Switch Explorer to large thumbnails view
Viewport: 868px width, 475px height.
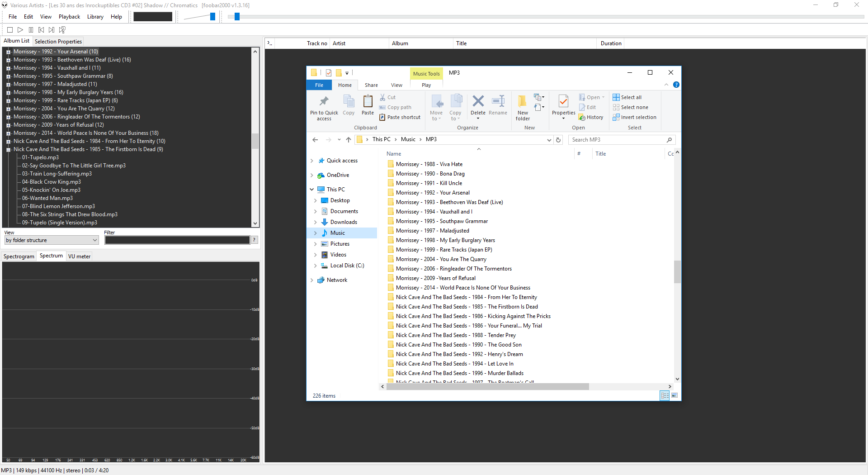click(x=675, y=395)
